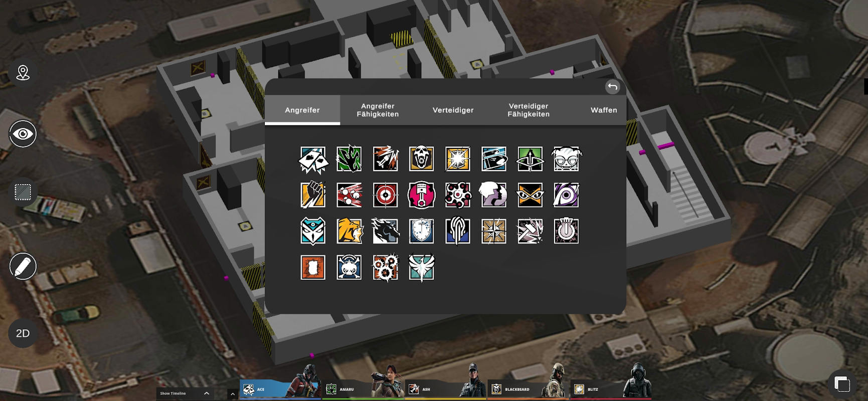Open the map location pin tool
The height and width of the screenshot is (401, 868).
coord(23,73)
